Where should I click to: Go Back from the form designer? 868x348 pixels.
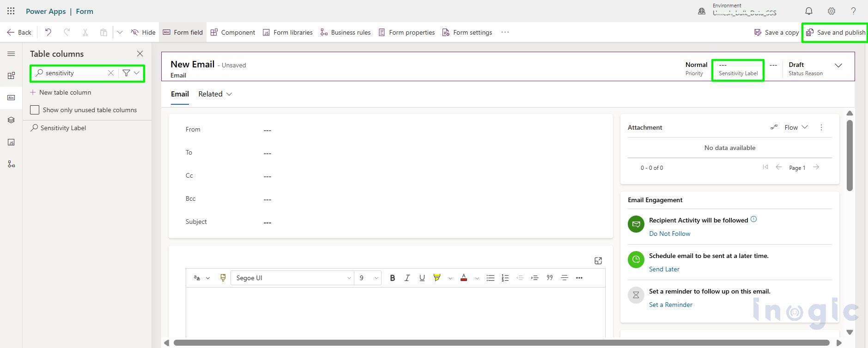tap(19, 32)
